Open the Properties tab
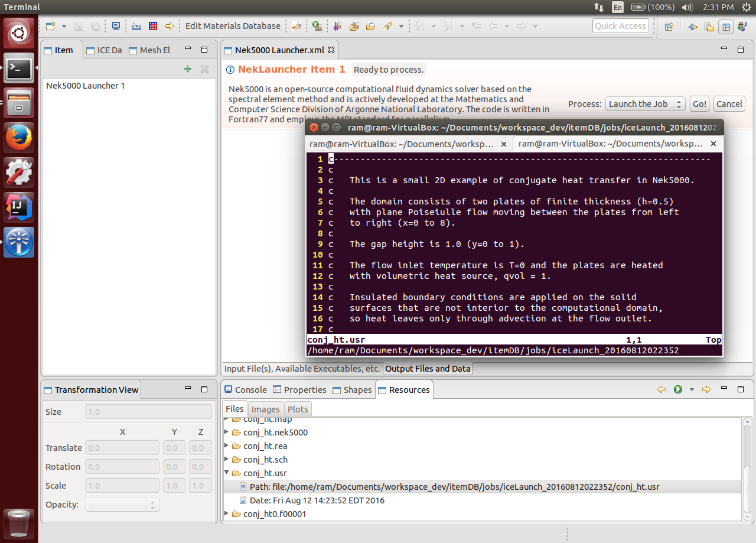Image resolution: width=756 pixels, height=543 pixels. 299,390
